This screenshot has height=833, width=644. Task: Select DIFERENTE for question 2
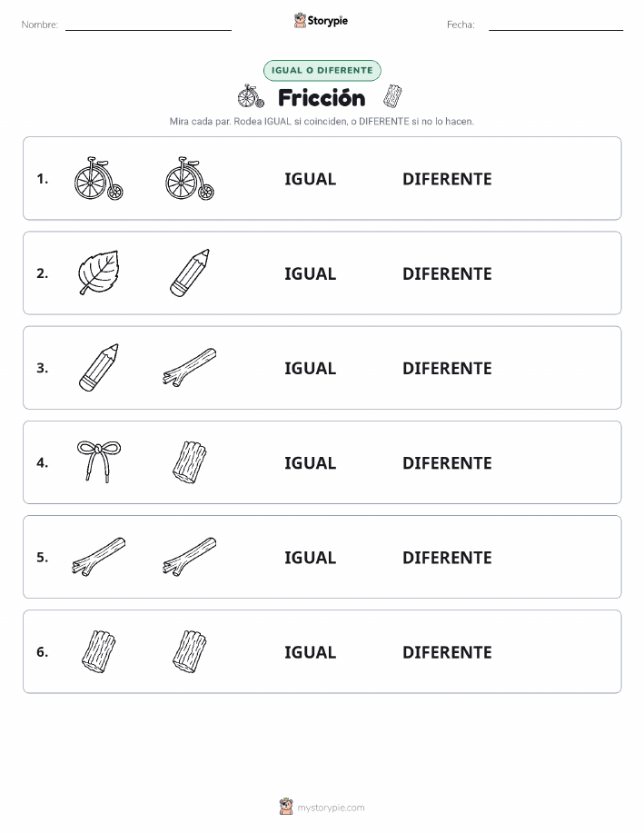[x=447, y=273]
